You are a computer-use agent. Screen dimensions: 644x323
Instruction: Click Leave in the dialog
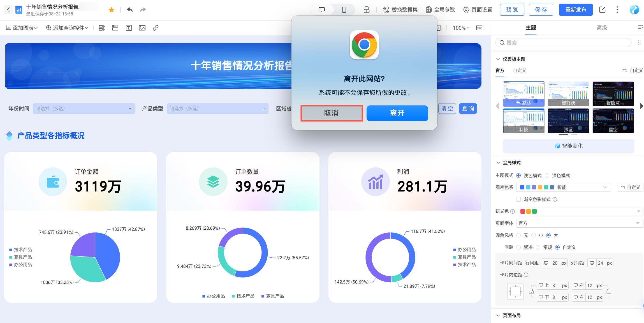coord(397,113)
